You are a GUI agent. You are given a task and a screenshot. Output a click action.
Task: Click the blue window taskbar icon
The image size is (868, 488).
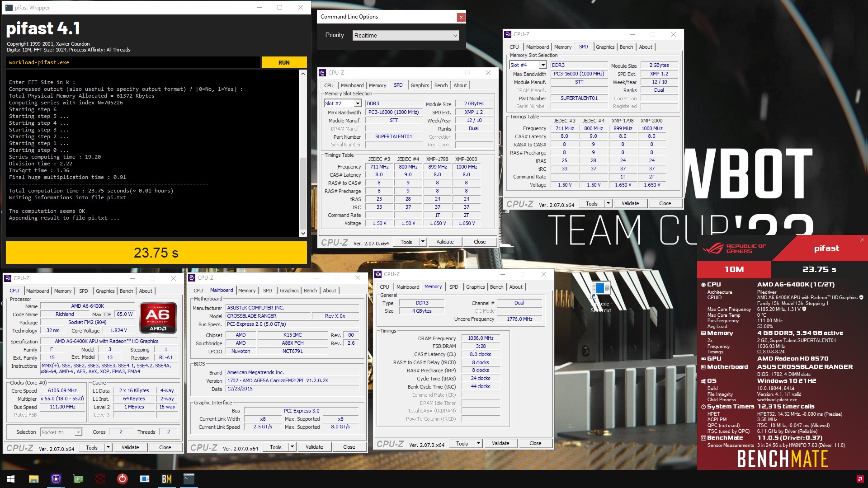pyautogui.click(x=145, y=479)
